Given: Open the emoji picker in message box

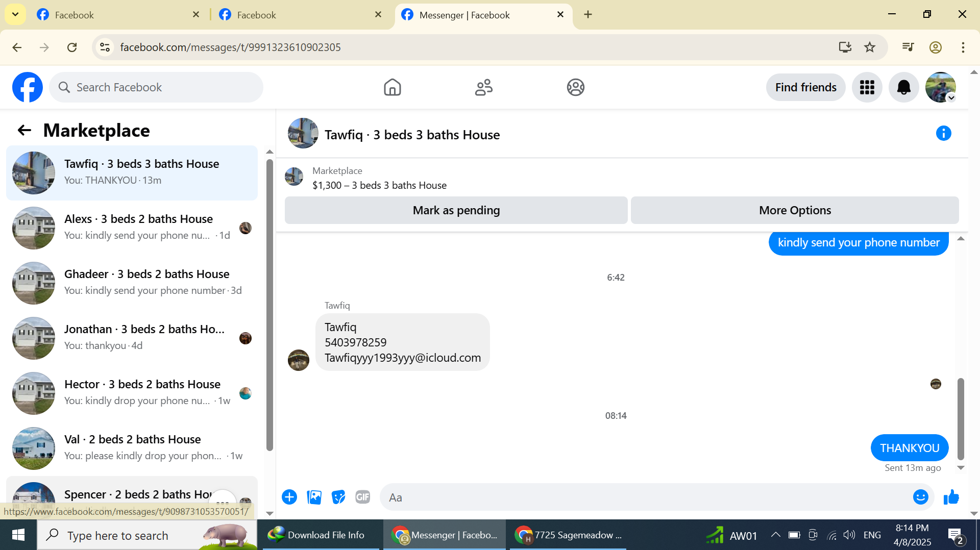Looking at the screenshot, I should [920, 497].
